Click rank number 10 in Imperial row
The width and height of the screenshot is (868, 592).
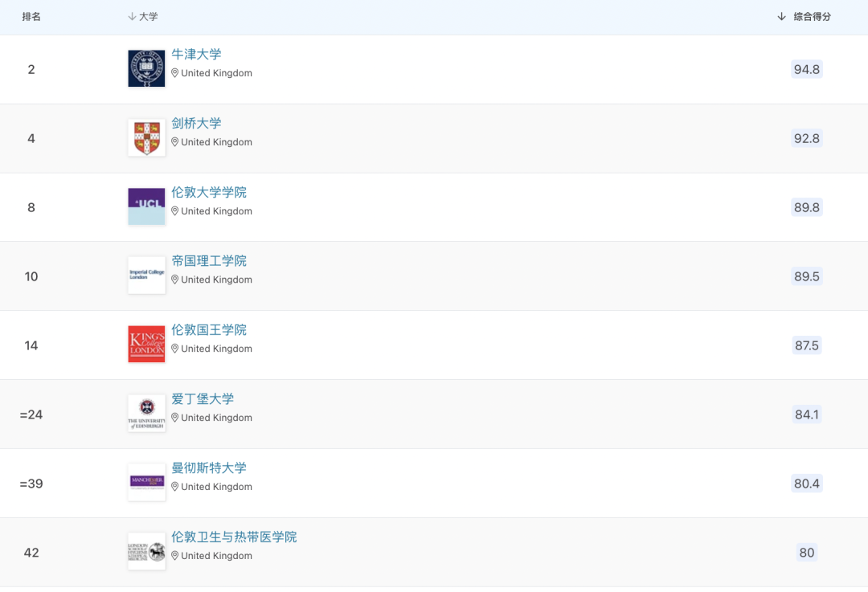pos(31,276)
